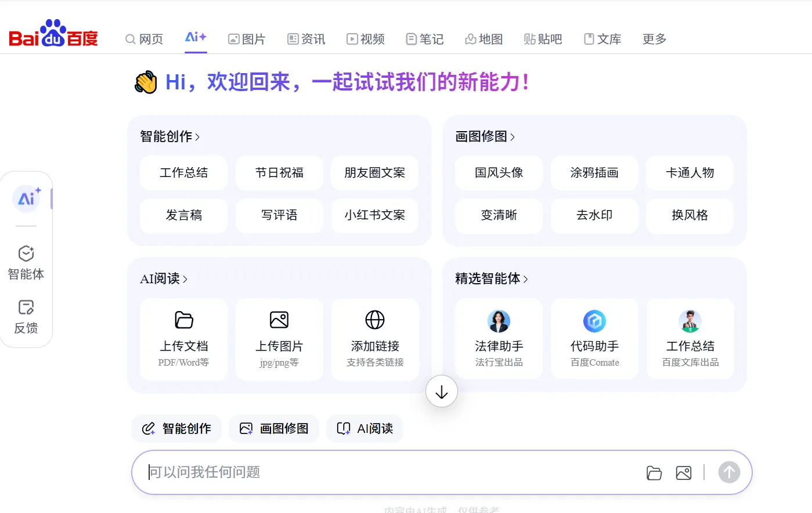The image size is (812, 513).
Task: Expand the 画图修图 section heading
Action: coord(485,137)
